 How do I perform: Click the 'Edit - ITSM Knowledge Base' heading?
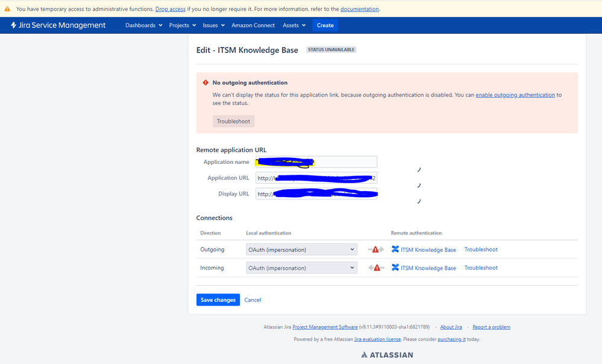tap(247, 50)
